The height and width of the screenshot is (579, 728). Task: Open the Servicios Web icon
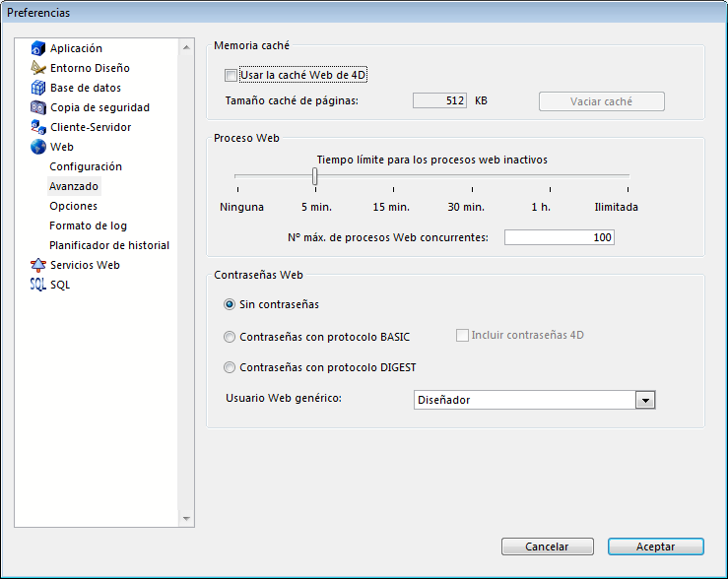click(38, 265)
